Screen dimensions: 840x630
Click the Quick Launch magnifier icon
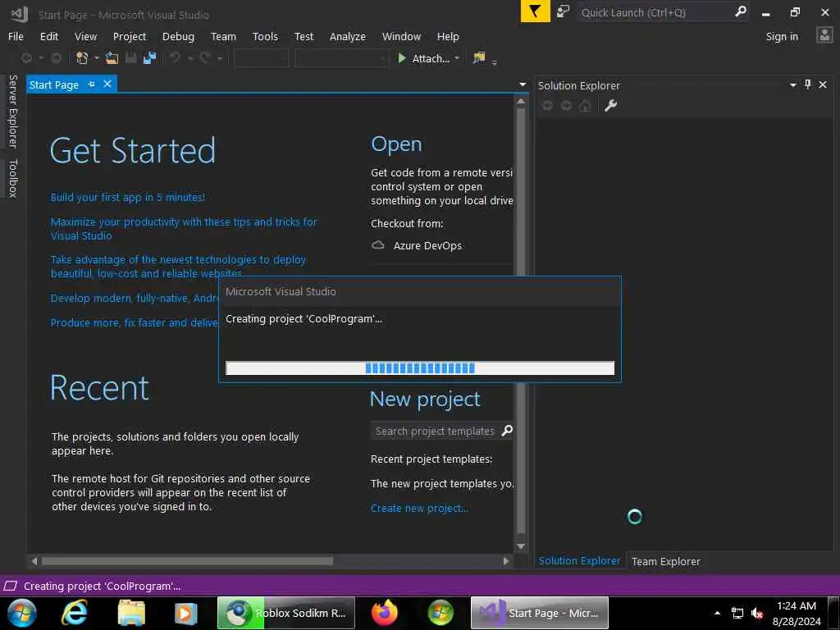point(741,11)
